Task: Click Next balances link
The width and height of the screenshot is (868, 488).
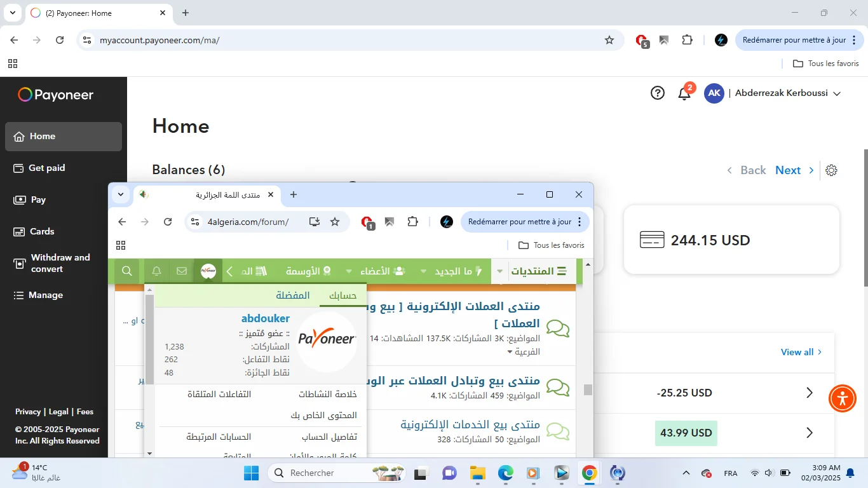Action: click(788, 170)
